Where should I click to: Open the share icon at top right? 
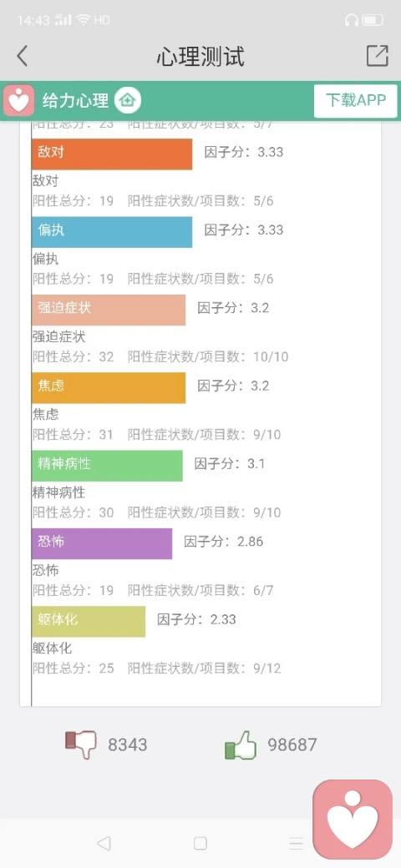coord(377,55)
